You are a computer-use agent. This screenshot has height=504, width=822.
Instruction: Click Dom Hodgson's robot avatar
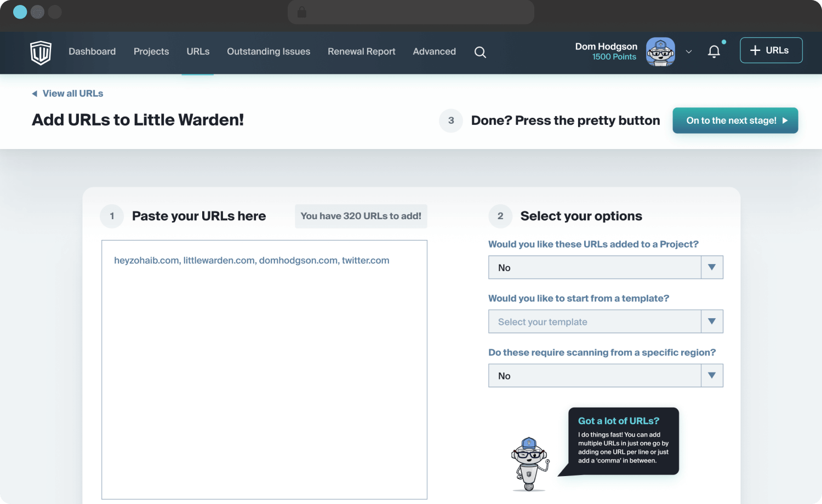[660, 51]
